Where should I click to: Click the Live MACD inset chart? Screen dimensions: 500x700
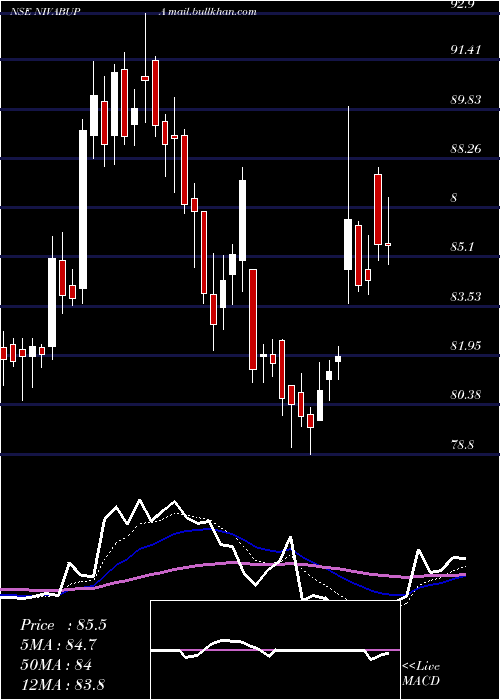point(275,650)
